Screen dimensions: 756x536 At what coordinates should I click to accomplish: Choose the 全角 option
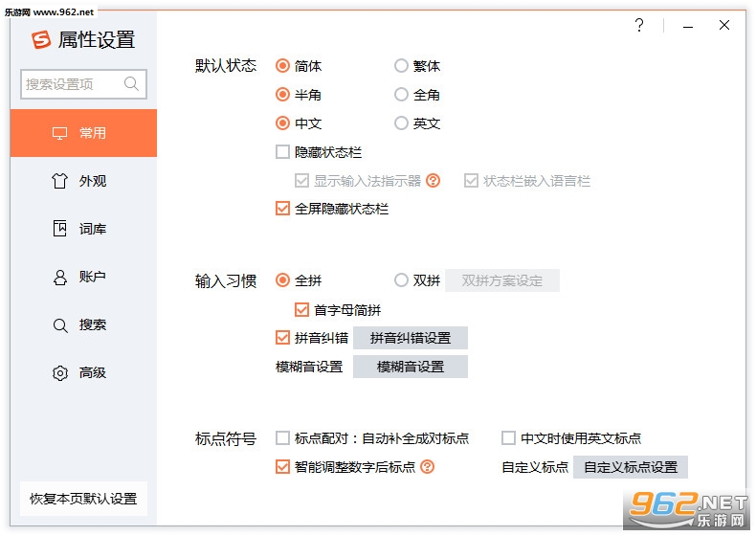click(x=401, y=95)
